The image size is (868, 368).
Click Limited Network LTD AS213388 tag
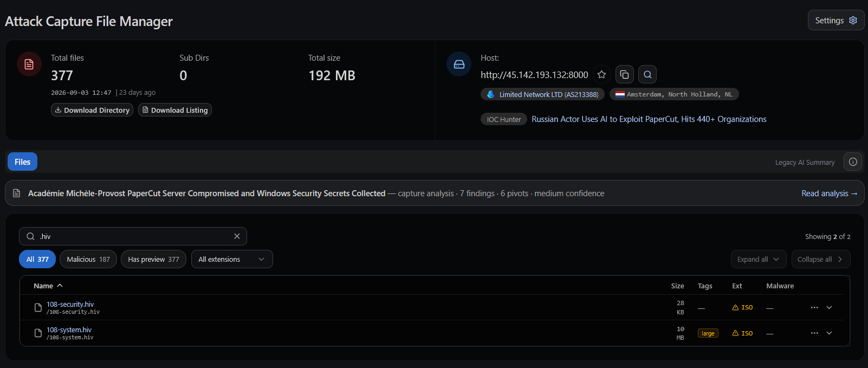[x=542, y=94]
